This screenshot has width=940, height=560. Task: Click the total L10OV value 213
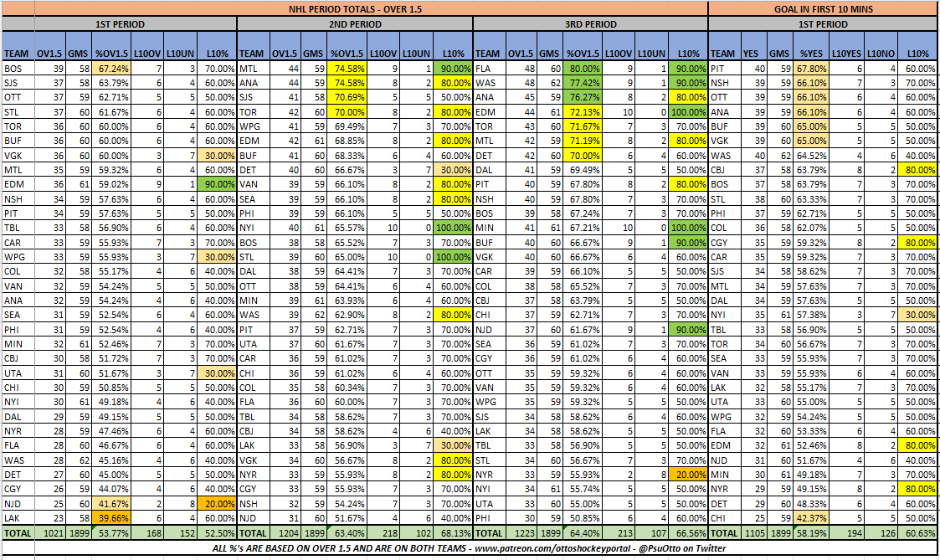point(618,533)
